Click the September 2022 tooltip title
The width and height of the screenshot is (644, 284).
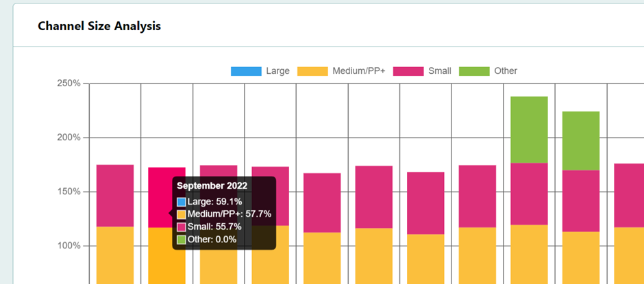[212, 185]
